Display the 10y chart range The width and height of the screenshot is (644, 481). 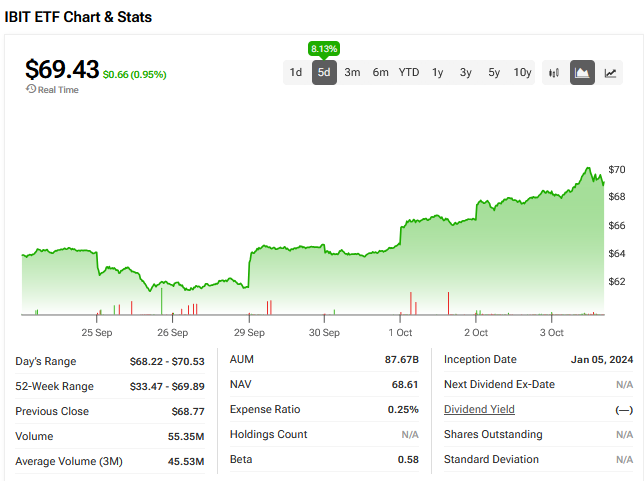click(523, 72)
